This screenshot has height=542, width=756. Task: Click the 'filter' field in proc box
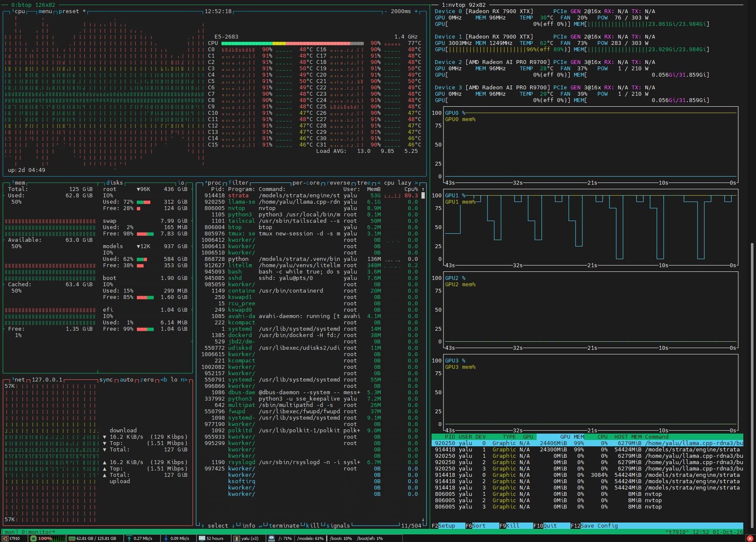238,183
